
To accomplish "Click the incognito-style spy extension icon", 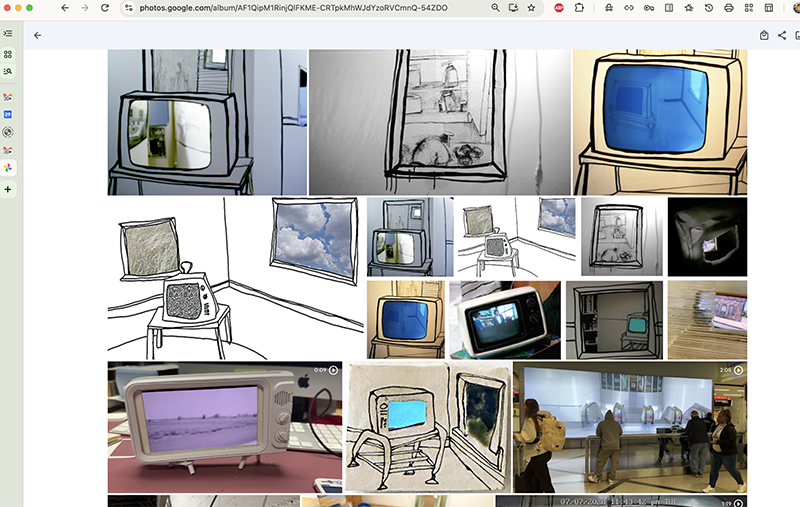I will click(x=609, y=8).
